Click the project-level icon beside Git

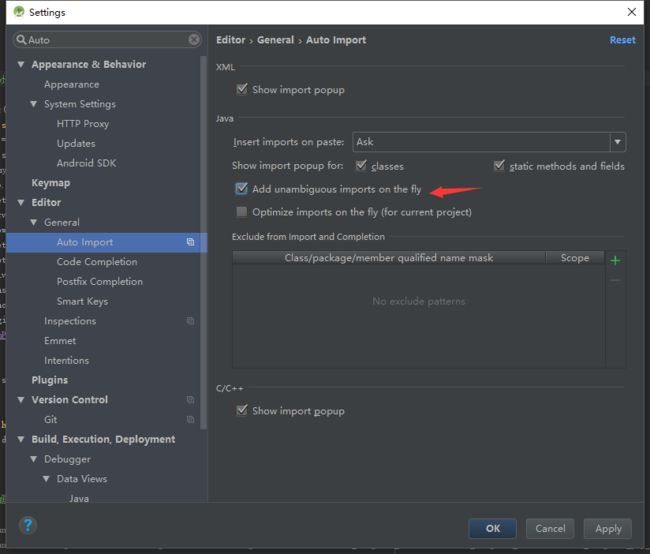(x=190, y=419)
